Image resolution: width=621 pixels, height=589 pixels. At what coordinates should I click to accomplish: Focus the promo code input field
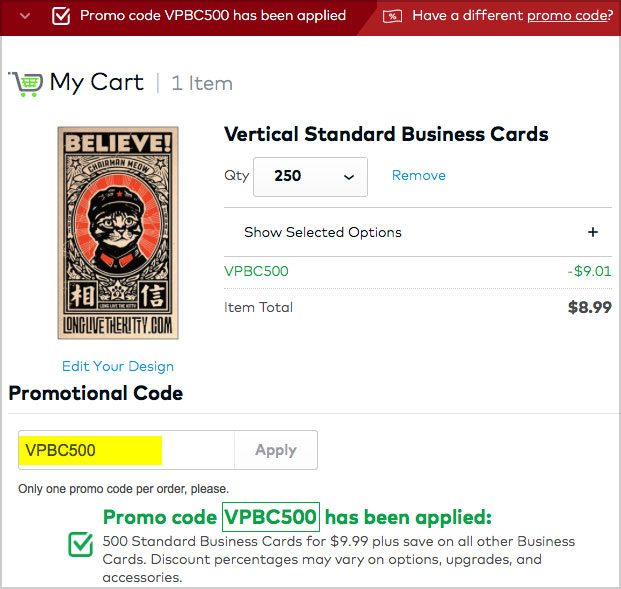pos(127,450)
